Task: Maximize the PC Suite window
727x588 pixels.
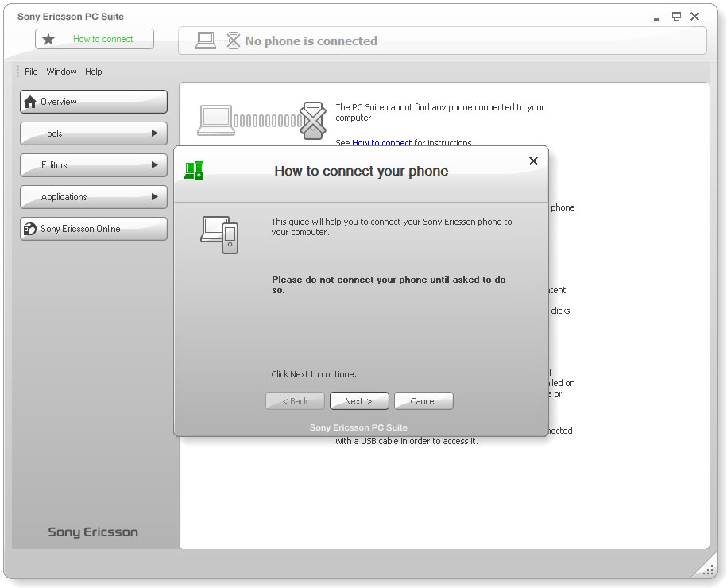Action: tap(676, 17)
